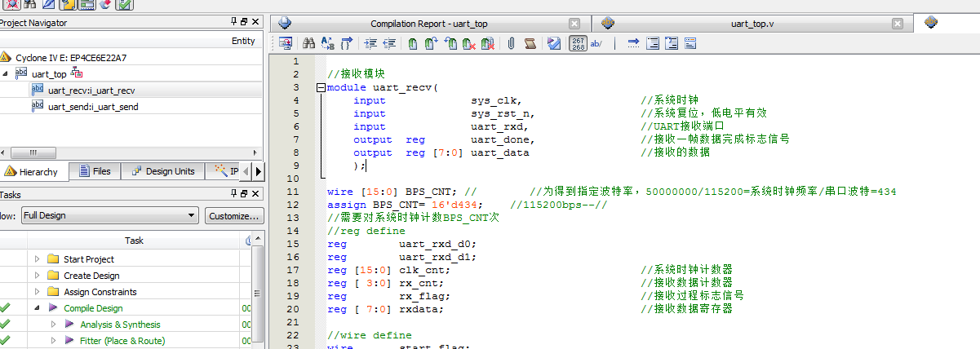Viewport: 980px width, 349px height.
Task: Click the decrease indent icon
Action: click(389, 43)
